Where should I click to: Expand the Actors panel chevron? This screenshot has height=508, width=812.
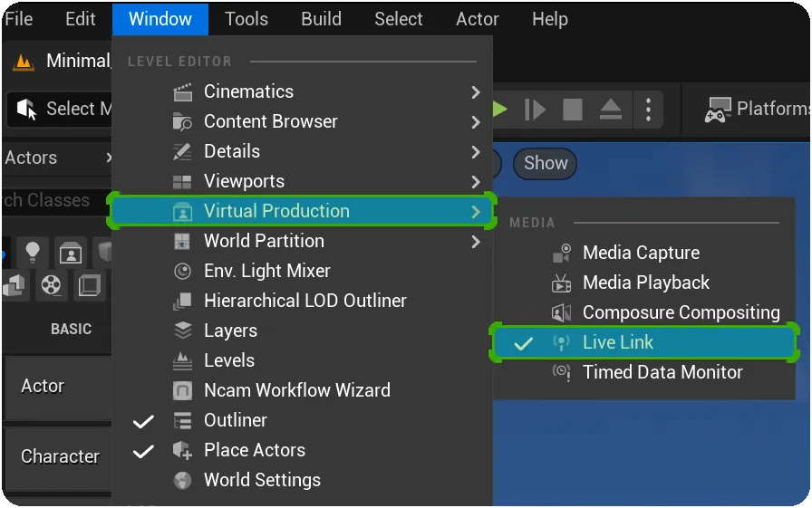click(108, 158)
